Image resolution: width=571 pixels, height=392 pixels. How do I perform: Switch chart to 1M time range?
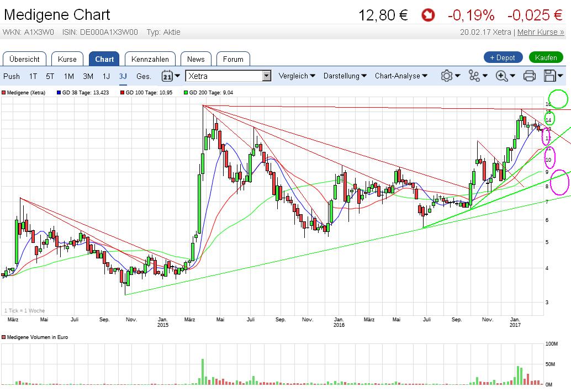tap(68, 76)
